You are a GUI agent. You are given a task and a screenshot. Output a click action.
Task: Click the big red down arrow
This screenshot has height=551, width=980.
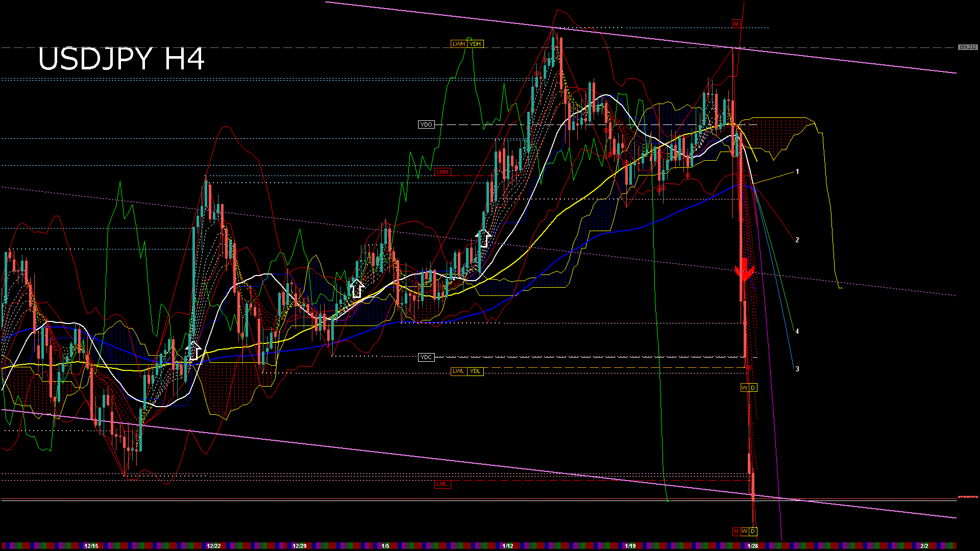coord(744,269)
